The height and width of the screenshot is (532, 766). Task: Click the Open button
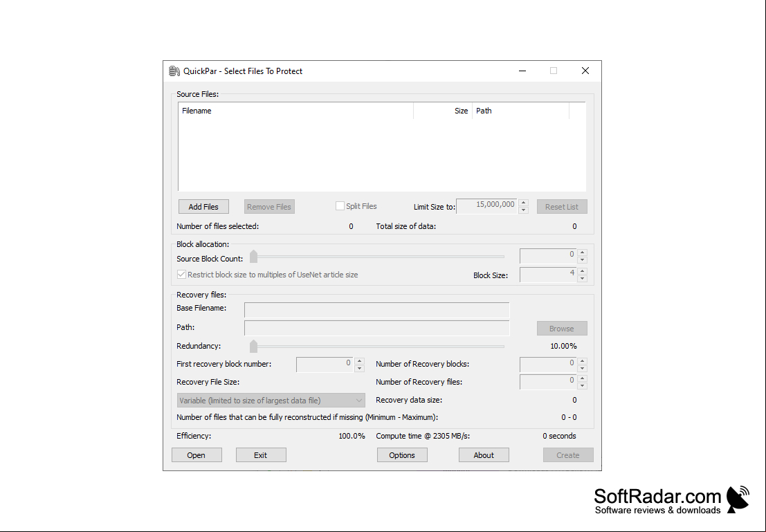click(x=197, y=455)
